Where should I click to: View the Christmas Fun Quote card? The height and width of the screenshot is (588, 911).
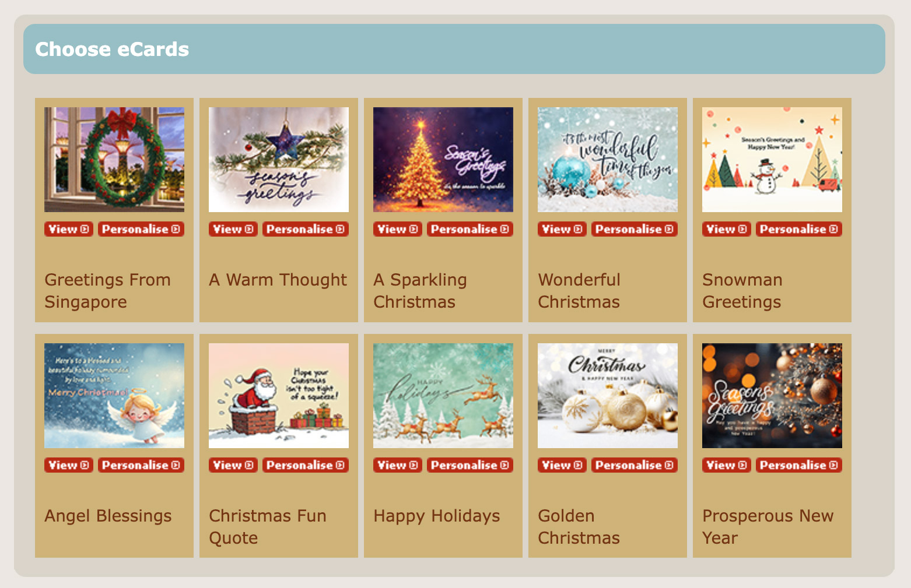[233, 465]
